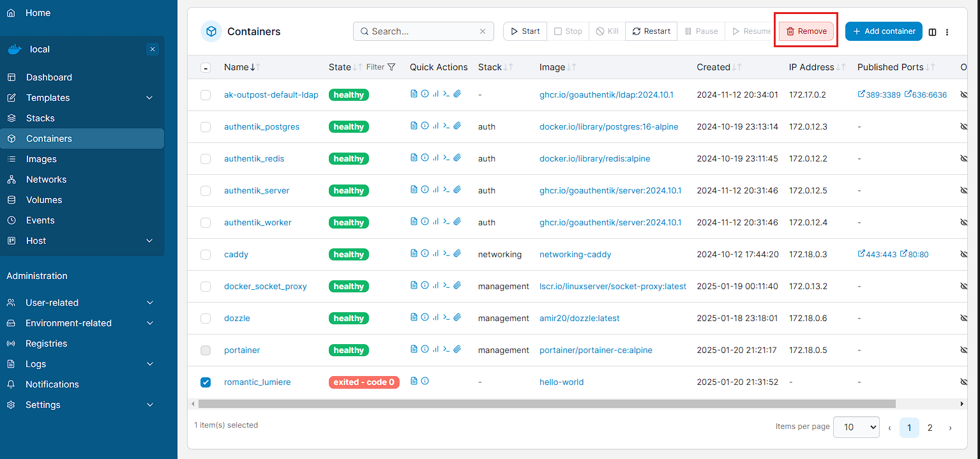Open logs for authentik_redis container

tap(414, 158)
